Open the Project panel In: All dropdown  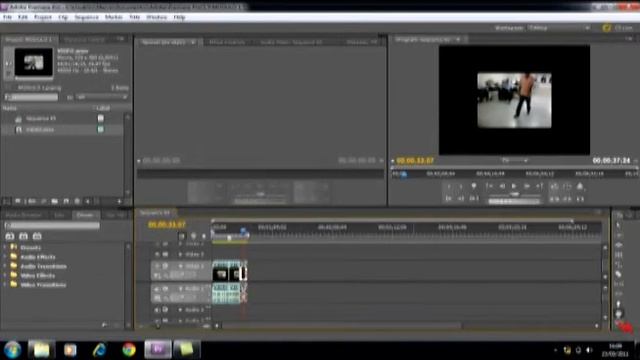pyautogui.click(x=102, y=97)
